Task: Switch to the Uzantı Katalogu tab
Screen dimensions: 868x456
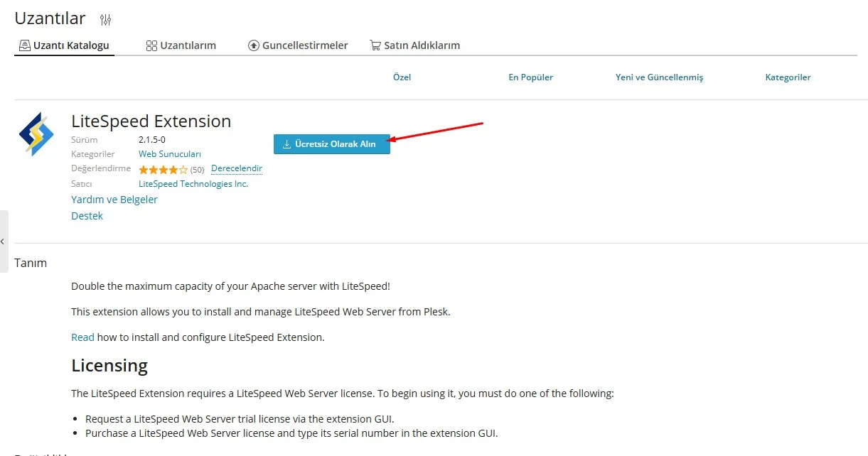Action: [64, 45]
